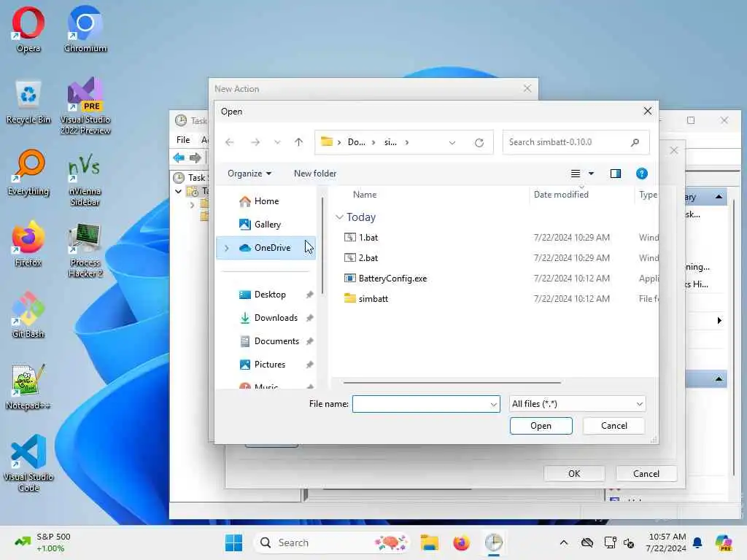This screenshot has width=747, height=560.
Task: Open the Organize dropdown menu
Action: [249, 174]
